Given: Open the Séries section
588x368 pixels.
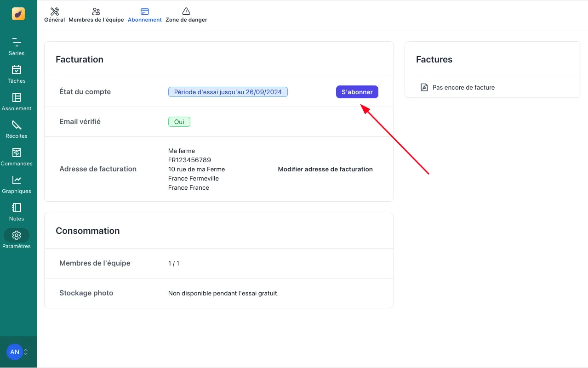Looking at the screenshot, I should 17,43.
